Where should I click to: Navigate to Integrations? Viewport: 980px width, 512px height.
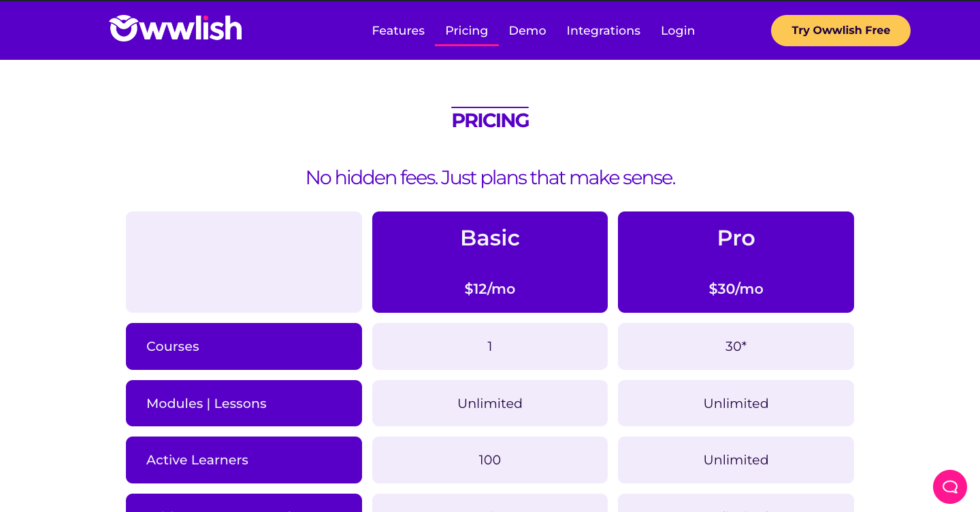pyautogui.click(x=603, y=31)
